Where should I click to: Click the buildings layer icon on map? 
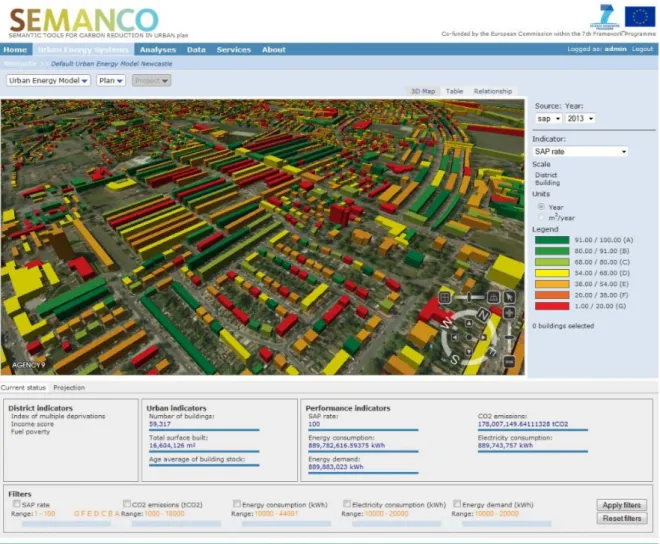coord(493,298)
